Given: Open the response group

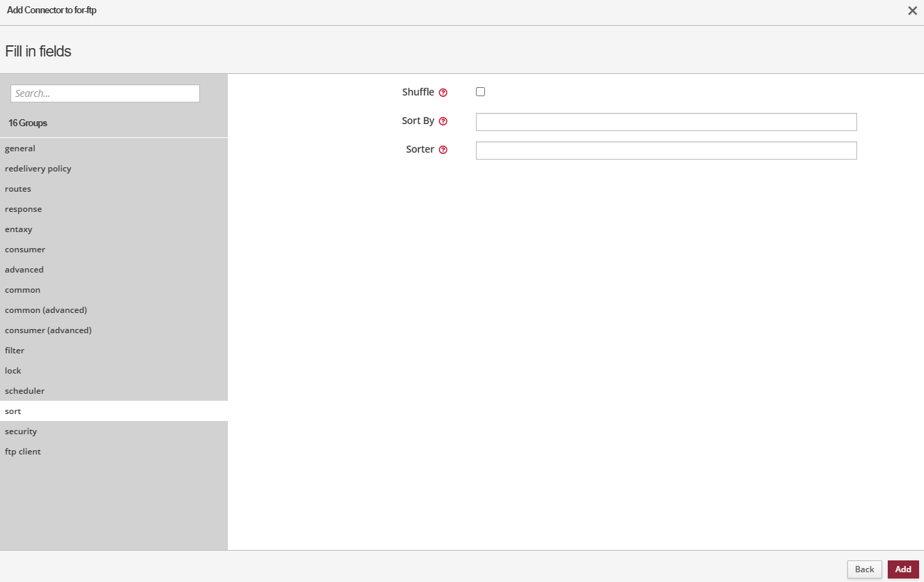Looking at the screenshot, I should click(x=24, y=209).
